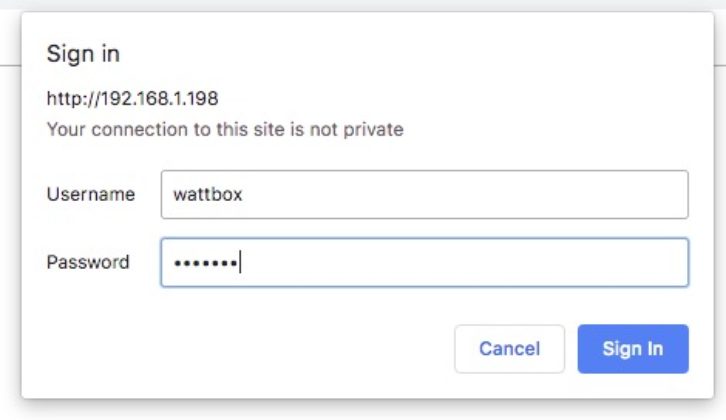Select the 'wattbox' text in Username

(207, 194)
